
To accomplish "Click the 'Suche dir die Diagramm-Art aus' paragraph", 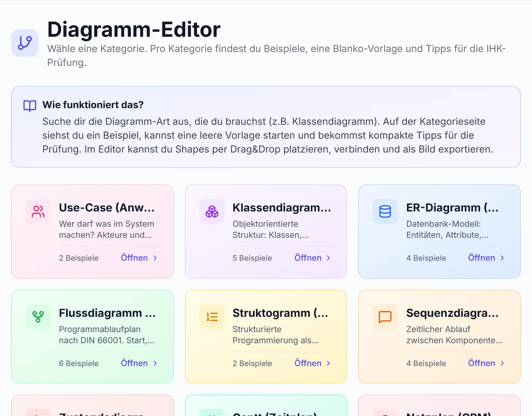I will (268, 135).
